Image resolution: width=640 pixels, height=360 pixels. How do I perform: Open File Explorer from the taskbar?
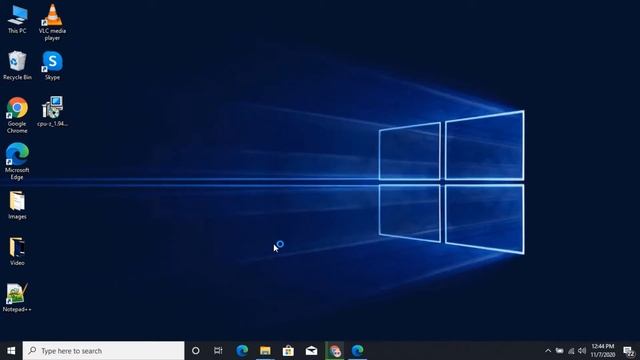click(265, 351)
